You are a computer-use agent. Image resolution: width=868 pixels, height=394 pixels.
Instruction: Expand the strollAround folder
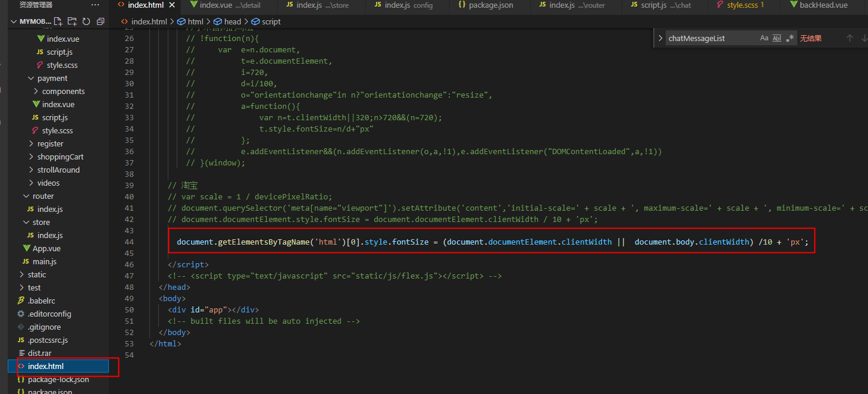31,170
